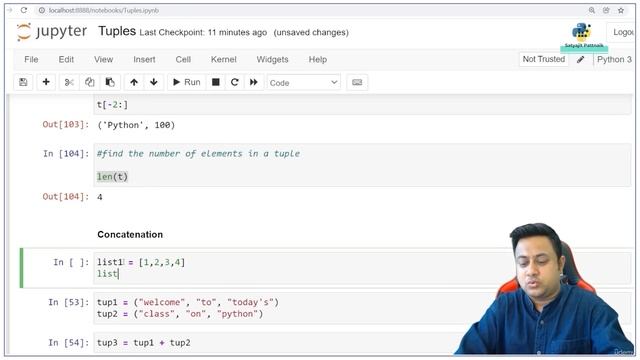Open the Insert menu
Image resolution: width=640 pixels, height=360 pixels.
[x=144, y=59]
